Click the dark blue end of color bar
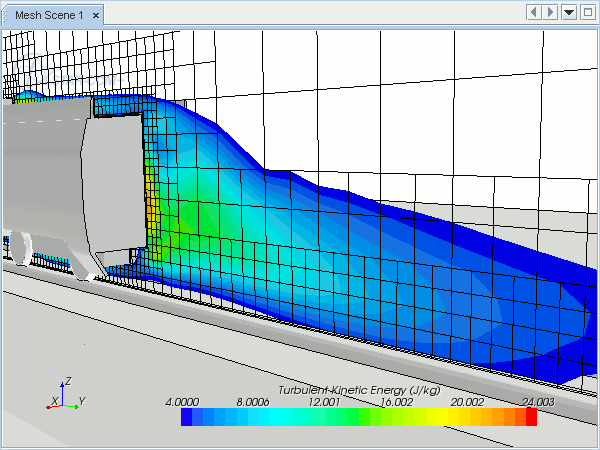600x450 pixels. 187,417
